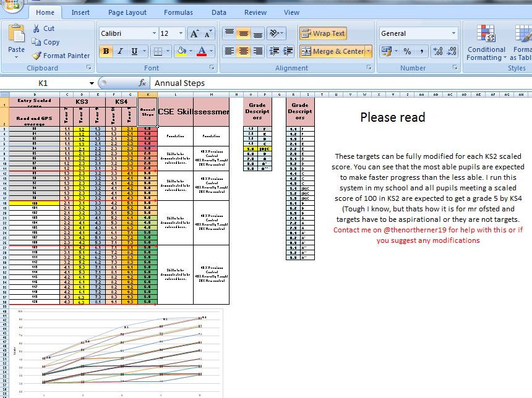The width and height of the screenshot is (532, 398).
Task: Toggle bold formatting
Action: click(x=106, y=51)
